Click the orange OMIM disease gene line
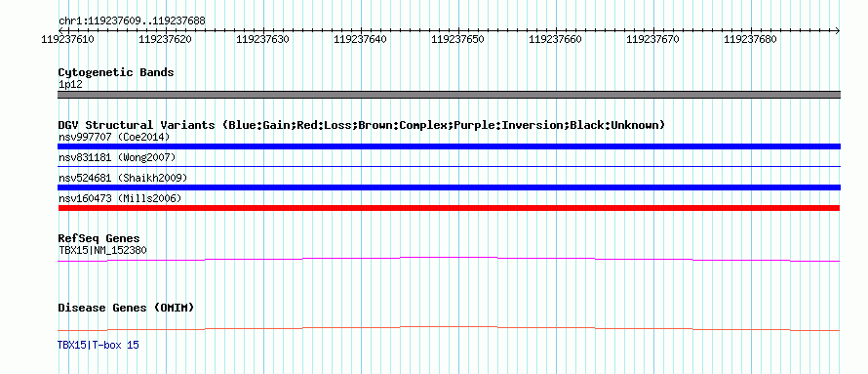This screenshot has height=374, width=868. click(x=449, y=328)
